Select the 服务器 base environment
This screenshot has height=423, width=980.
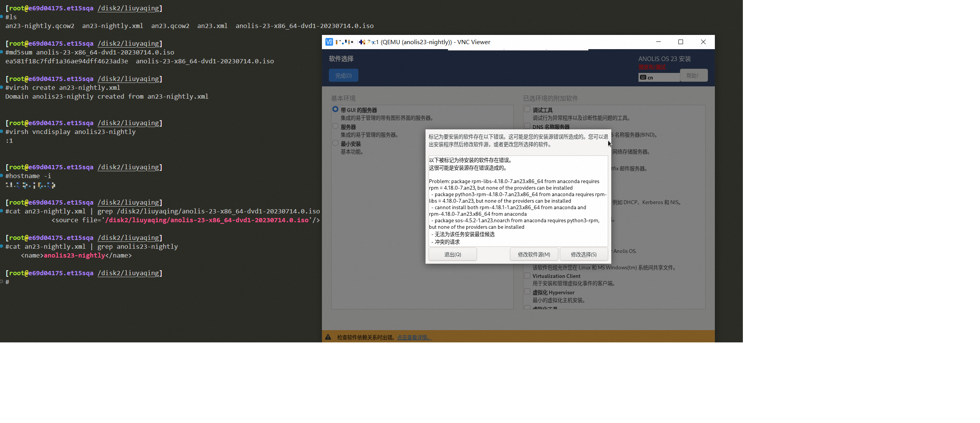pos(335,126)
